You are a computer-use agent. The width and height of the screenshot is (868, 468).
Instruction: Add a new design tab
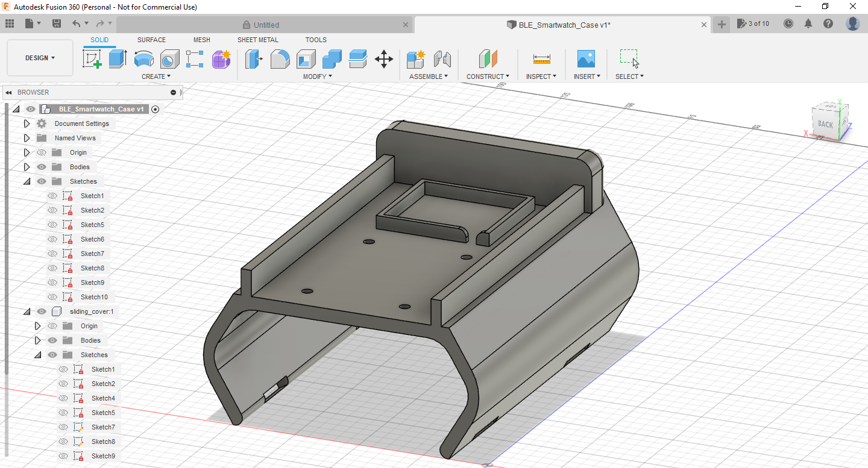(x=722, y=24)
